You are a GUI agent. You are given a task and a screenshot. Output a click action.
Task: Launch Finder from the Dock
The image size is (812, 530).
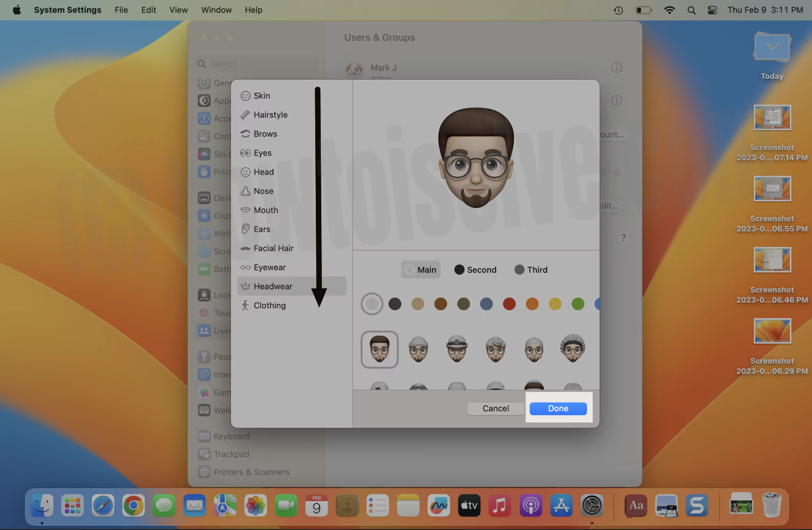click(x=42, y=506)
